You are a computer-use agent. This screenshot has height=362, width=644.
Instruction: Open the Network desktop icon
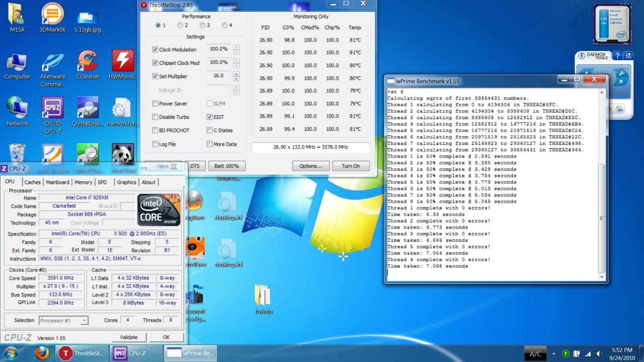[x=17, y=112]
